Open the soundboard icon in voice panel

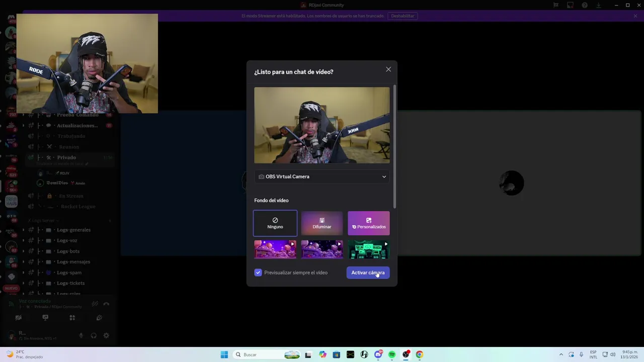[99, 318]
